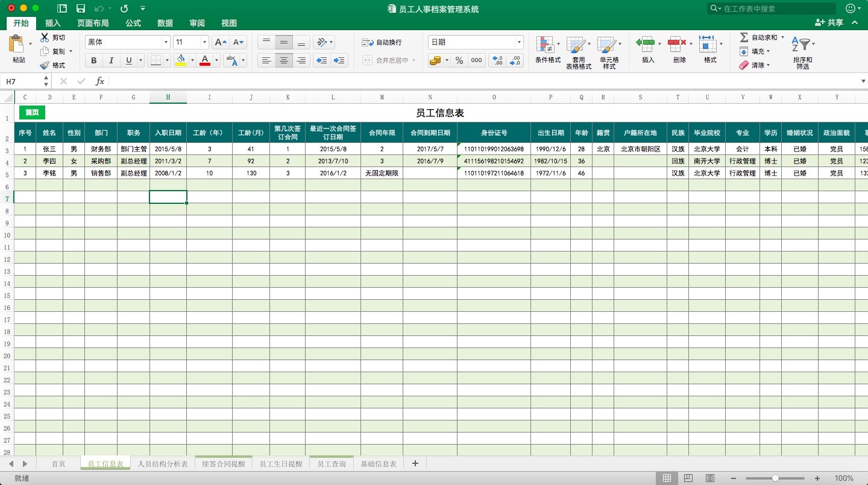Apply conditional formatting (条件格式)

(547, 51)
